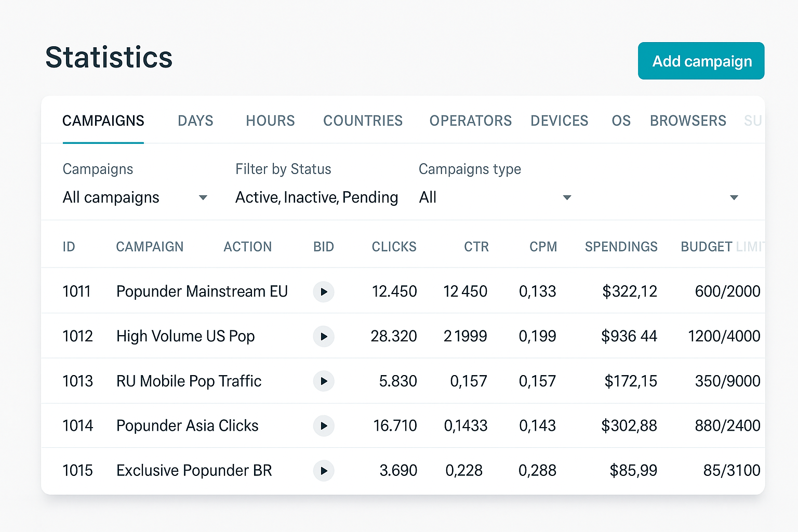Click CTR value 0,228
The width and height of the screenshot is (798, 532).
[x=464, y=471]
